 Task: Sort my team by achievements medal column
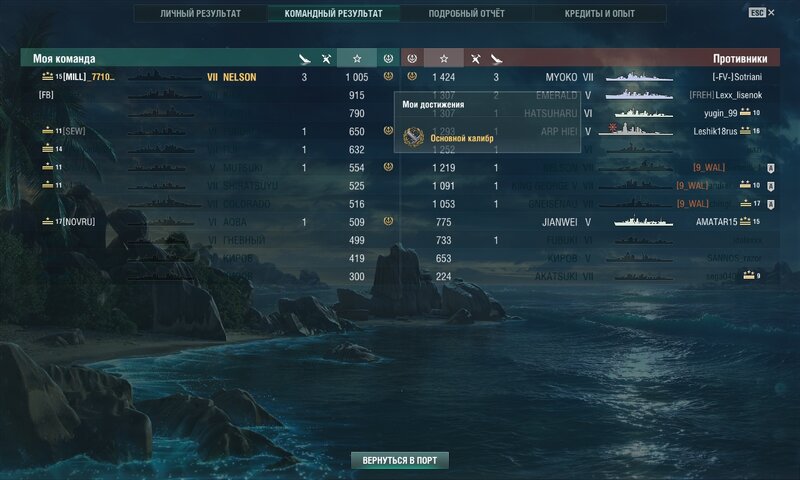(388, 58)
